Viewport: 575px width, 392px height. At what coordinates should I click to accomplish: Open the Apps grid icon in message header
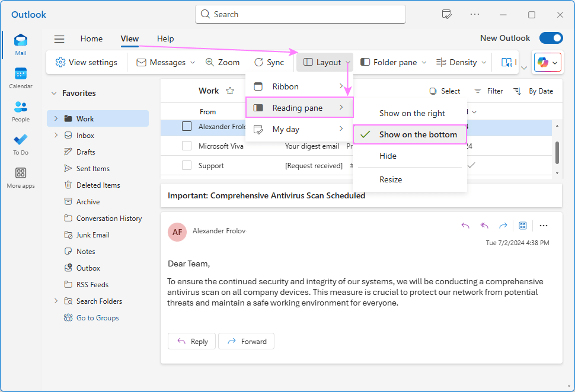pyautogui.click(x=523, y=226)
